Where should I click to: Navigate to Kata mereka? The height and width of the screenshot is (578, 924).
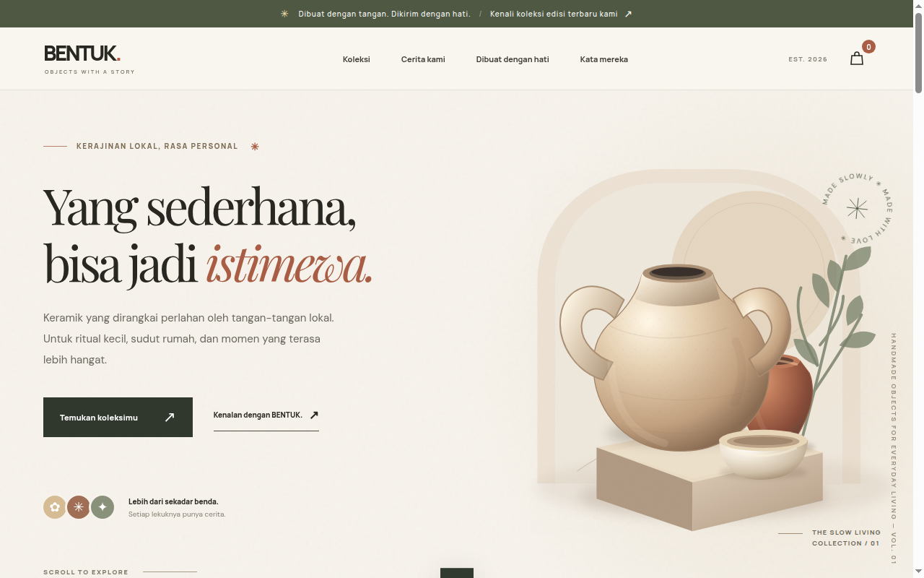604,59
